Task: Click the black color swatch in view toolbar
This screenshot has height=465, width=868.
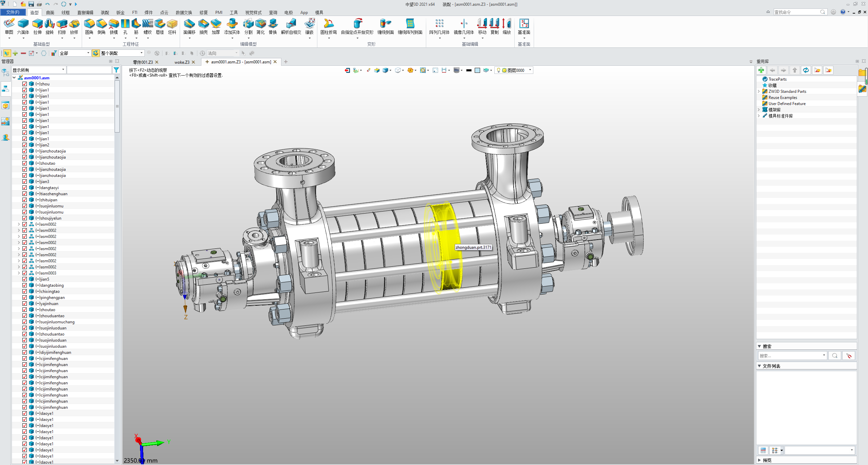Action: tap(469, 70)
